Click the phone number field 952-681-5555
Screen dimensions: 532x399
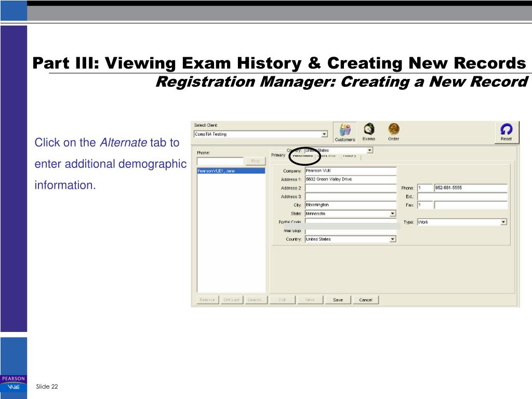tap(471, 188)
